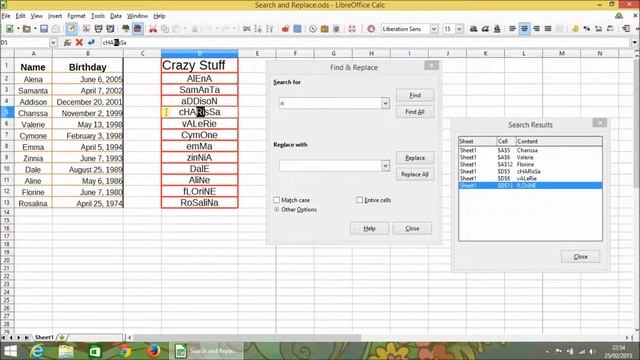640x360 pixels.
Task: Open File menu
Action: (6, 16)
